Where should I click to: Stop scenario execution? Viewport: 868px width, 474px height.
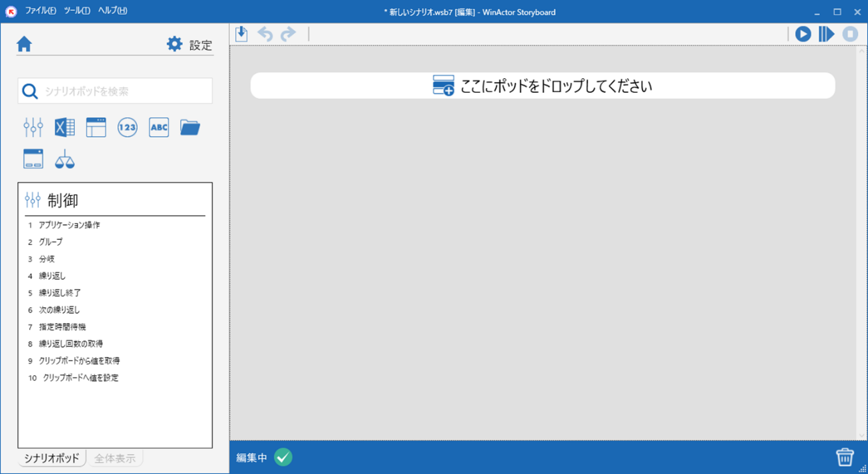[x=850, y=33]
